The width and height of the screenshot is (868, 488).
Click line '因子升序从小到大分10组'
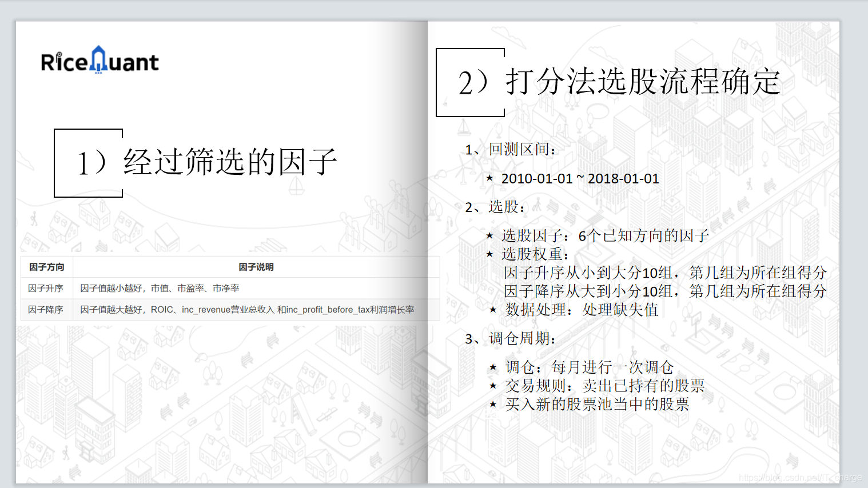coord(665,273)
